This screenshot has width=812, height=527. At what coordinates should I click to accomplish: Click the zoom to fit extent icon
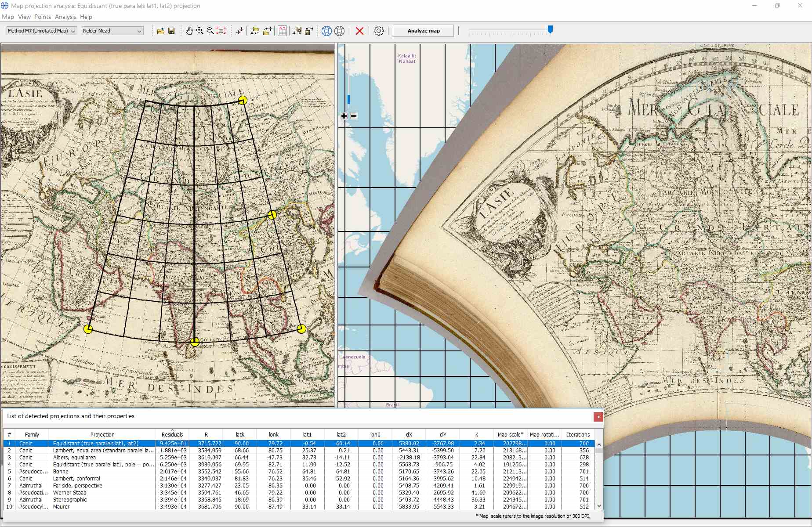pos(221,31)
